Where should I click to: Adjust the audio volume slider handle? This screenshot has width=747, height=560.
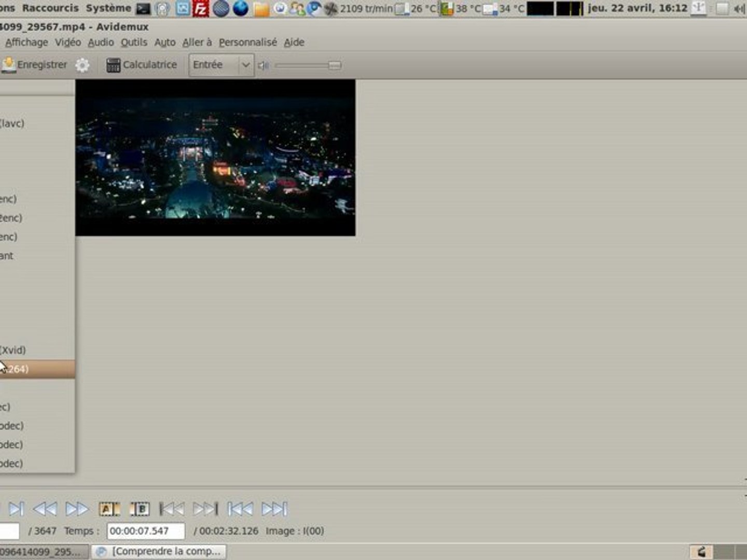tap(335, 65)
